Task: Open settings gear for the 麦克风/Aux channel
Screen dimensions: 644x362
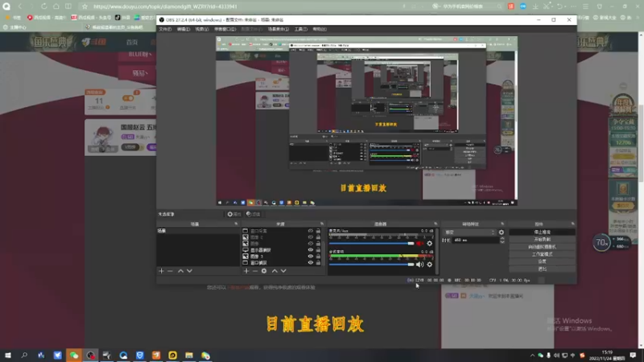Action: (430, 244)
